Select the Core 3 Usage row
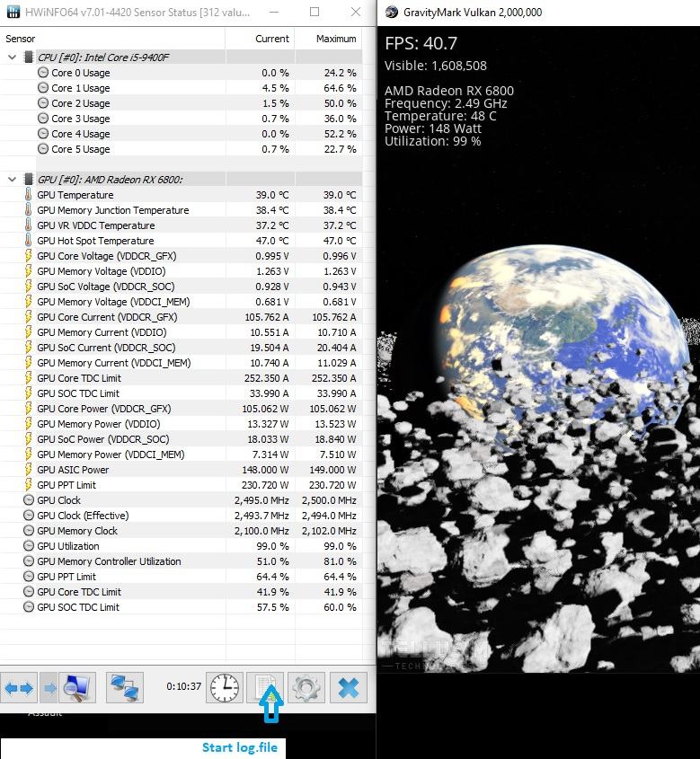 pyautogui.click(x=181, y=119)
